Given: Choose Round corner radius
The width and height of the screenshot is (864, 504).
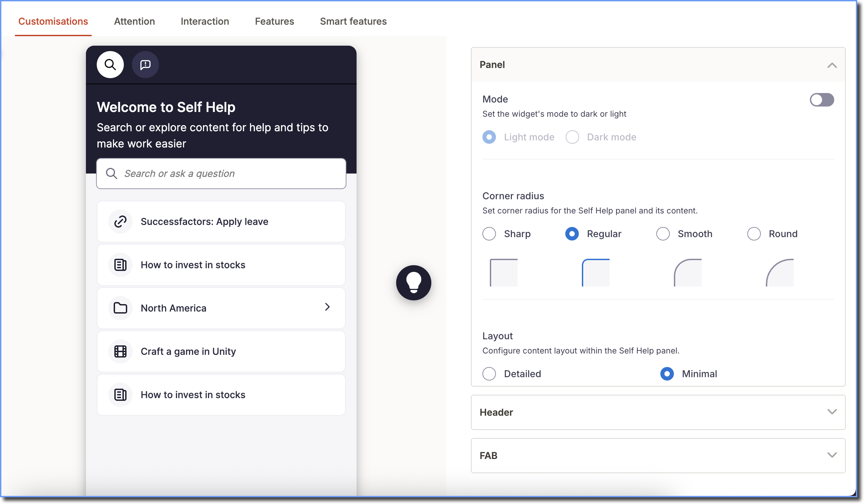Looking at the screenshot, I should [754, 234].
